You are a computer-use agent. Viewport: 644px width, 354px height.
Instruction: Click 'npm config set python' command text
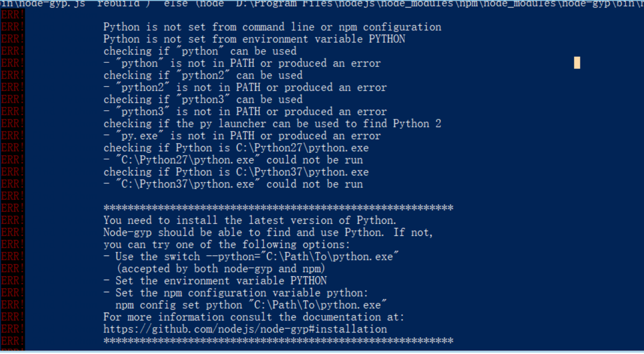[179, 305]
